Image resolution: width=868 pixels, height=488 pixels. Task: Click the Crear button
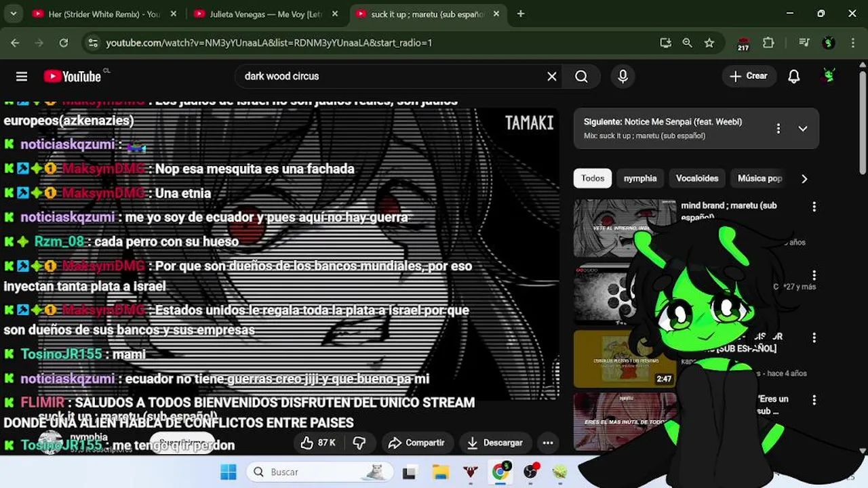[749, 76]
